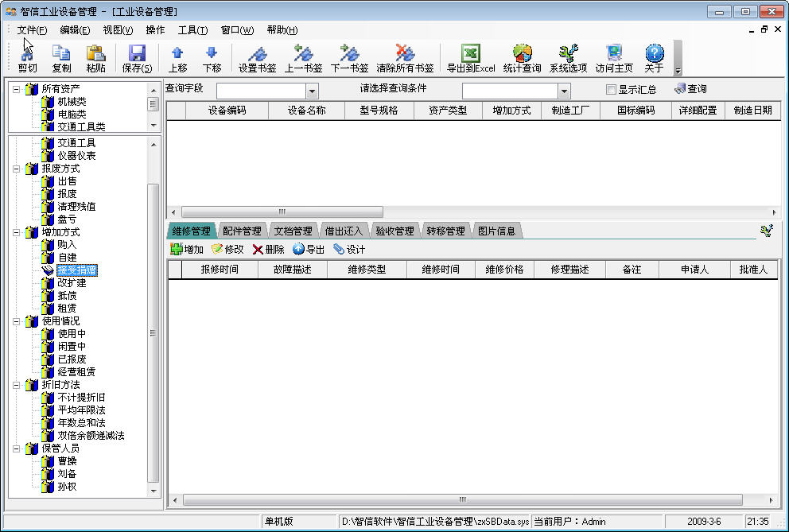Open the 操作 menu

(155, 30)
